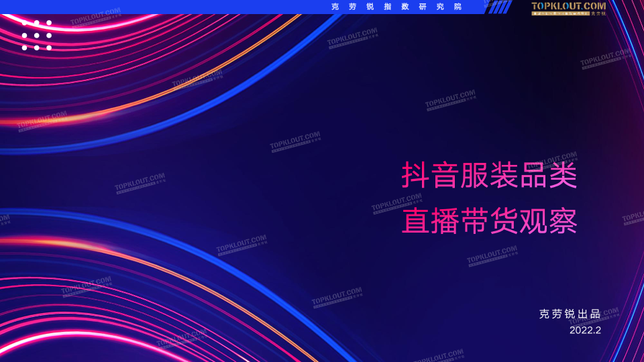The height and width of the screenshot is (362, 644).
Task: Click the title line 直播带货观察
Action: (489, 222)
